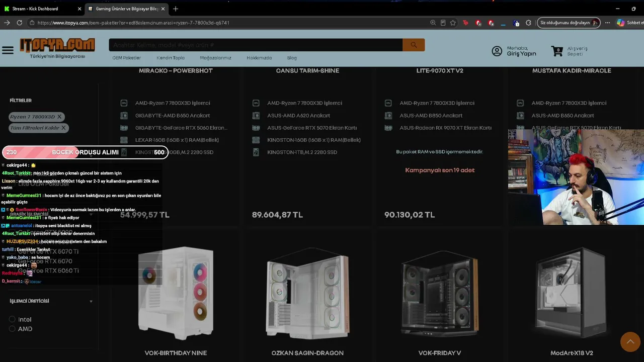
Task: Bookmark this page with the star icon
Action: pos(453,23)
